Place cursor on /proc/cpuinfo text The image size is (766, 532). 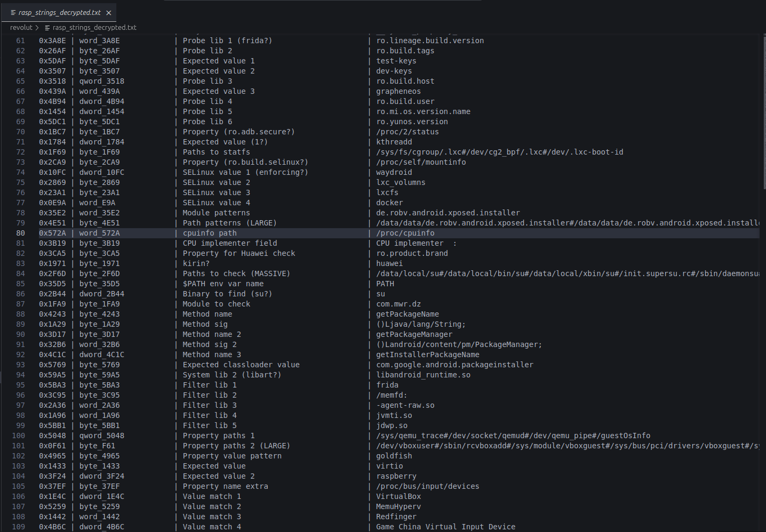(x=405, y=233)
